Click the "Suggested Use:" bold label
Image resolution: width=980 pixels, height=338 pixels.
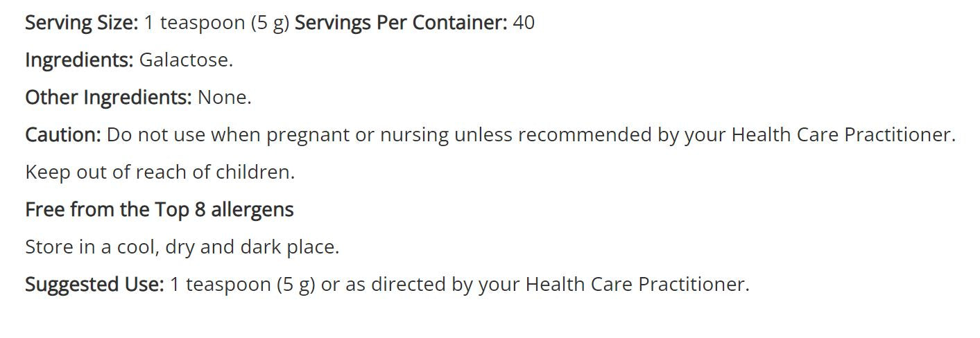(94, 285)
